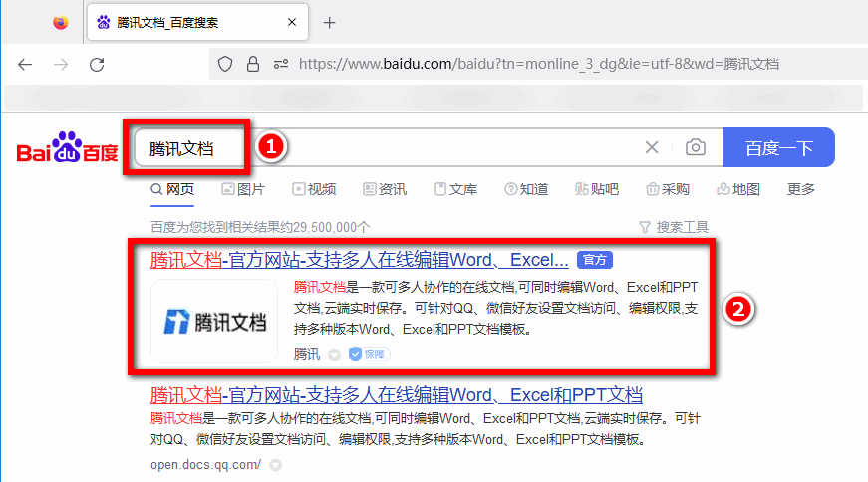Click open.docs.qq.com URL
Image resolution: width=868 pixels, height=482 pixels.
[205, 465]
